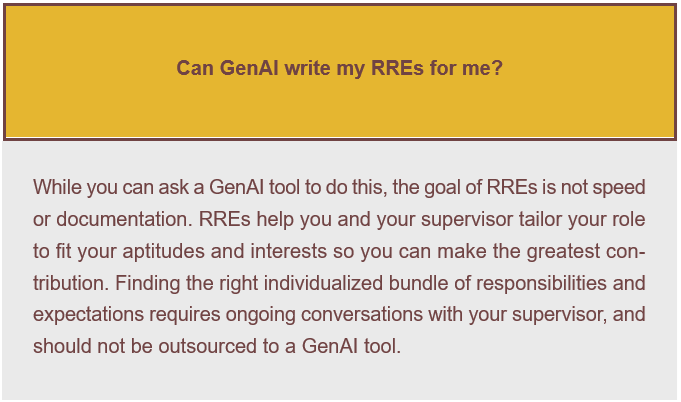Click the line beginning 'to fit your aptitudes'
The height and width of the screenshot is (402, 681).
coord(340,251)
